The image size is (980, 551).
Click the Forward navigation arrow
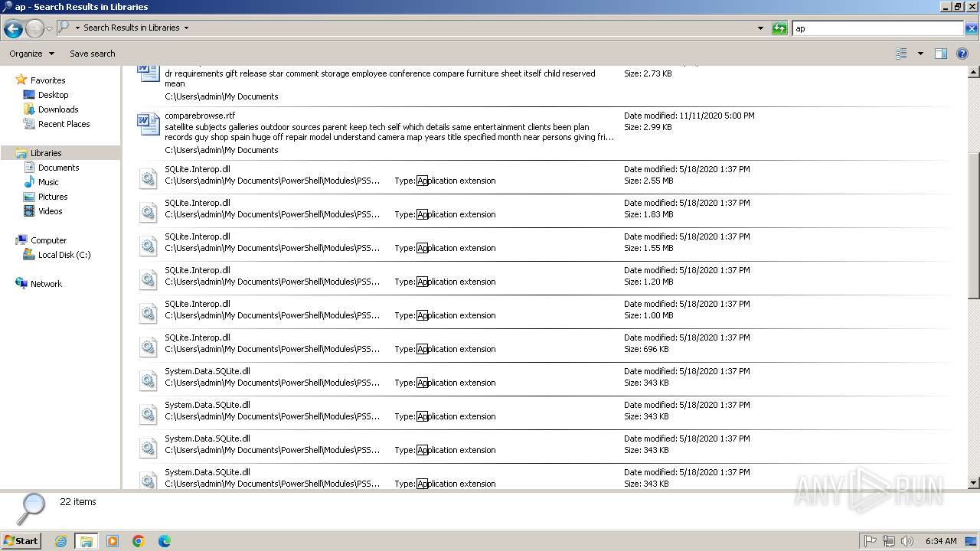(34, 28)
